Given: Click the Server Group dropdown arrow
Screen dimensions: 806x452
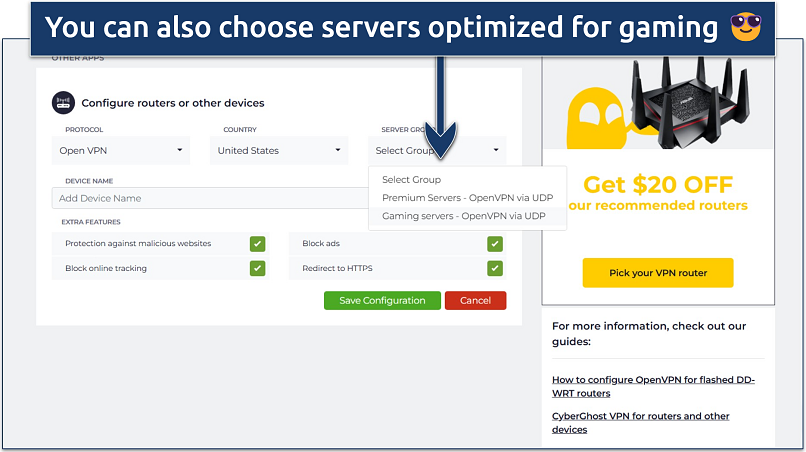Looking at the screenshot, I should click(x=495, y=151).
